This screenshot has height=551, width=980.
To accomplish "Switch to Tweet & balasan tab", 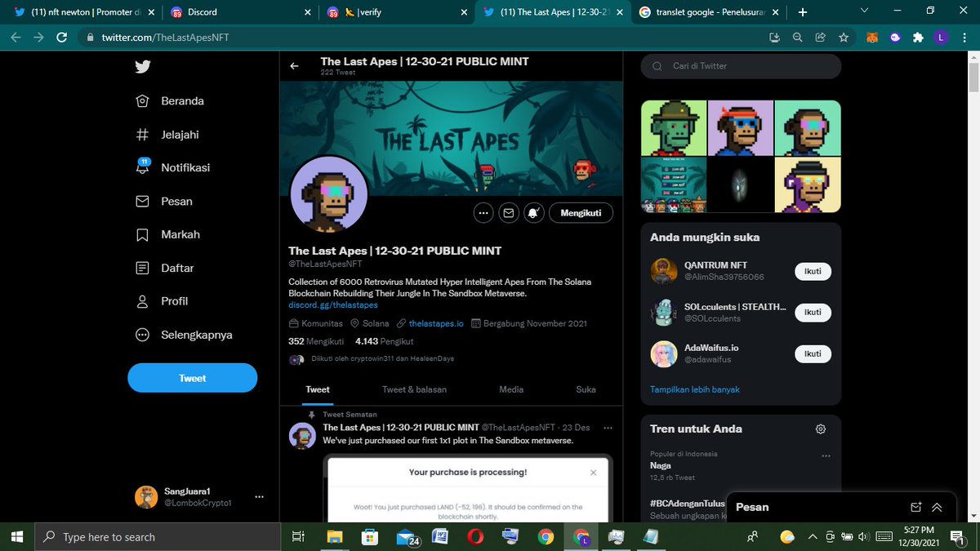I will (414, 389).
